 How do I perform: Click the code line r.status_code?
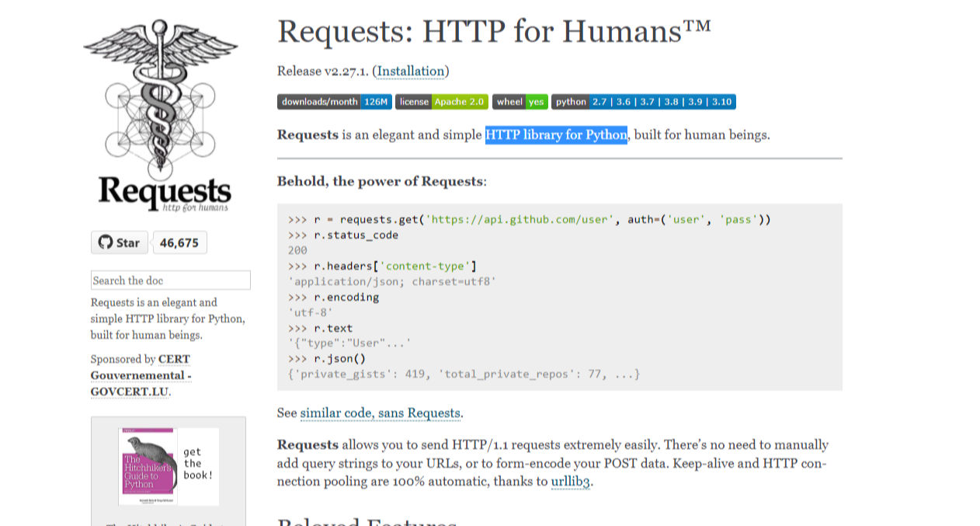pos(342,235)
